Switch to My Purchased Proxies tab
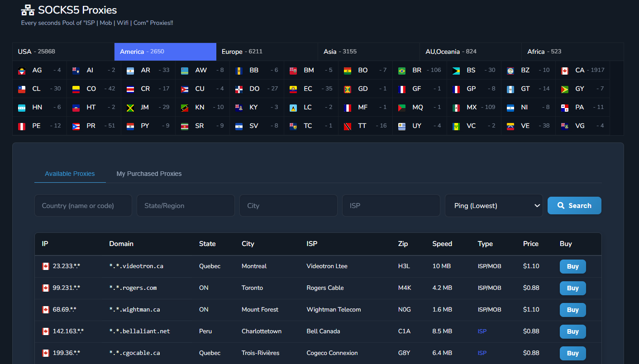The image size is (639, 364). (149, 174)
